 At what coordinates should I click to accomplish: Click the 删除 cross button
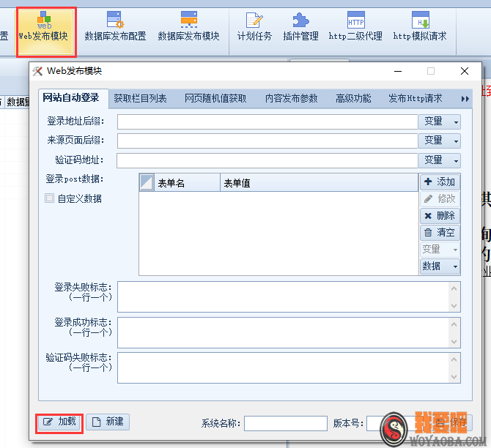pos(440,215)
